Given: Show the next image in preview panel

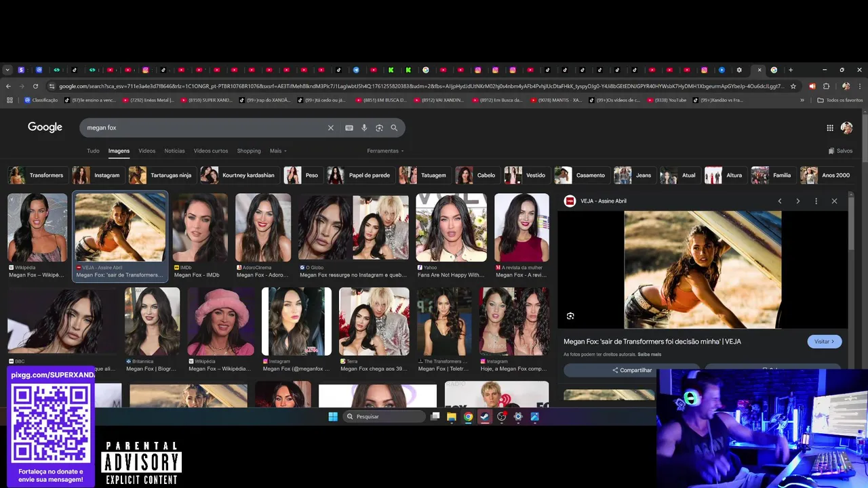Looking at the screenshot, I should [x=798, y=201].
